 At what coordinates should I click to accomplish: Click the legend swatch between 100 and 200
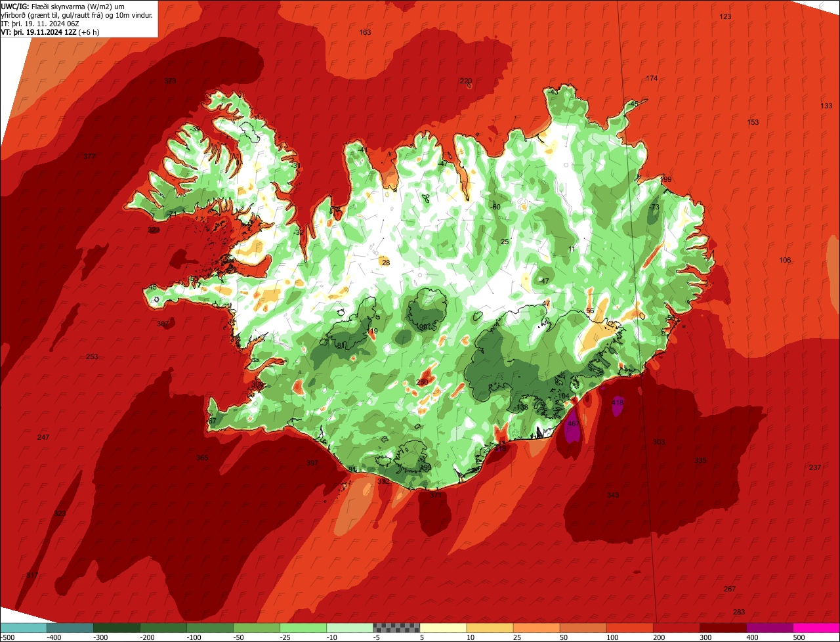629,628
